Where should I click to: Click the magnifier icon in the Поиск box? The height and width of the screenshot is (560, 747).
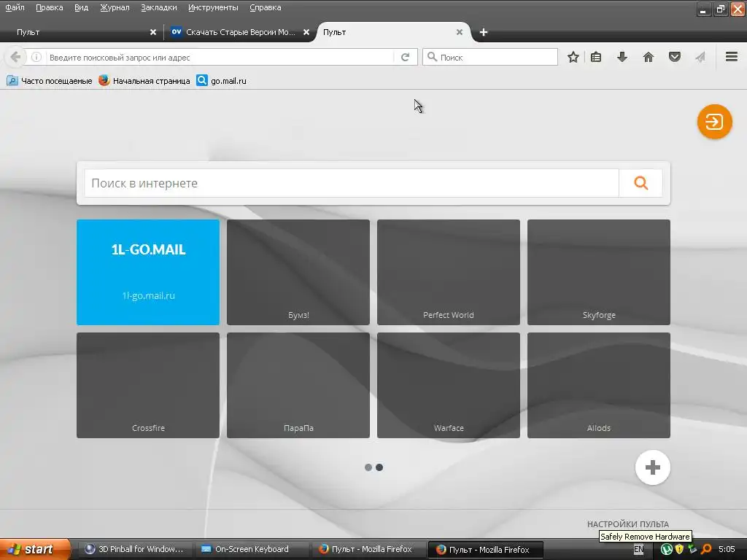pyautogui.click(x=432, y=57)
